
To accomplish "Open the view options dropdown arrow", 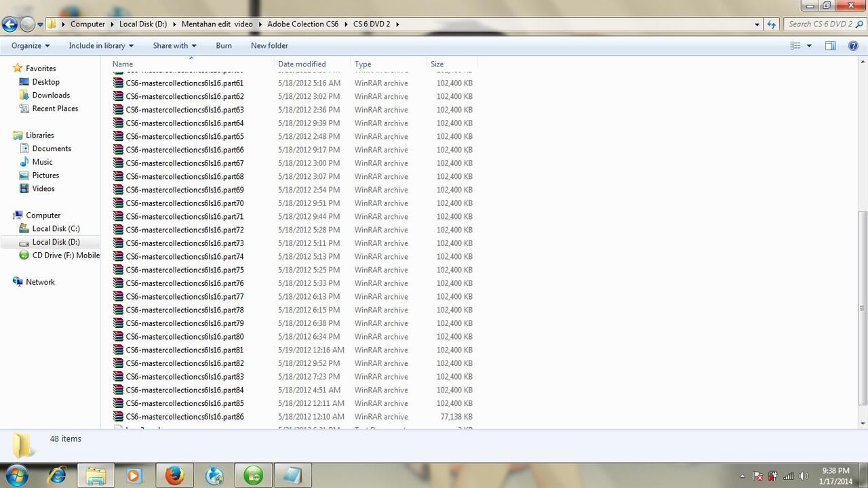I will [x=809, y=45].
